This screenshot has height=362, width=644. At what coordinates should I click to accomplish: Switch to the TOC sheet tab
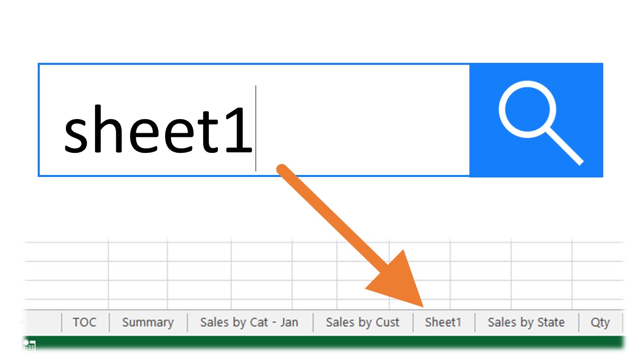[85, 322]
